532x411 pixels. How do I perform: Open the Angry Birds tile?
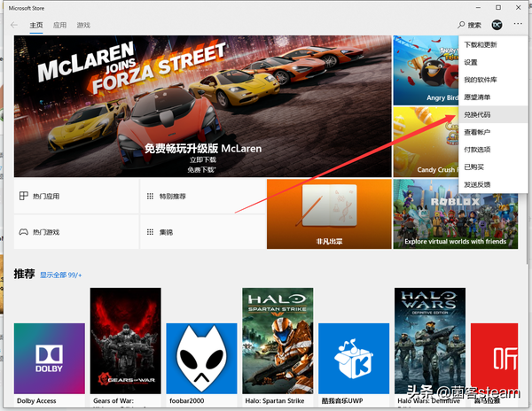point(426,70)
